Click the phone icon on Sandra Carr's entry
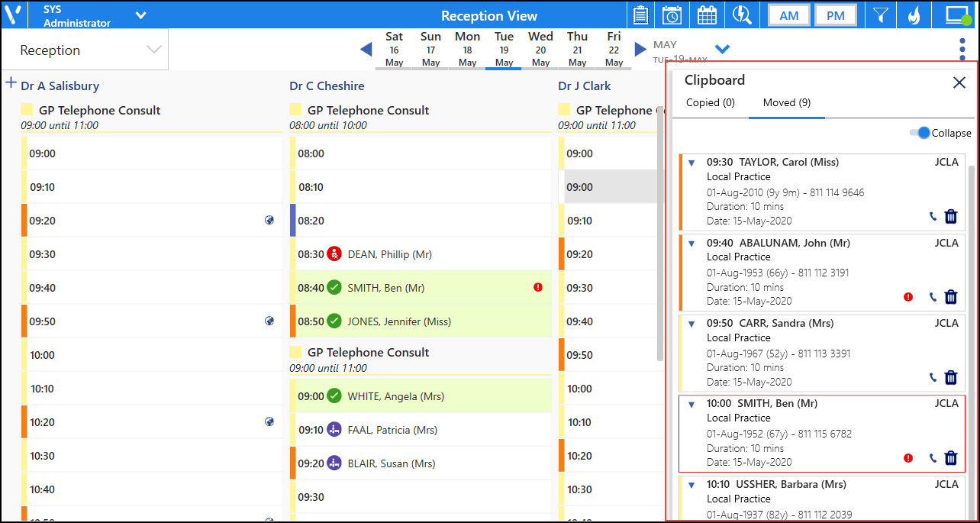 pos(933,377)
